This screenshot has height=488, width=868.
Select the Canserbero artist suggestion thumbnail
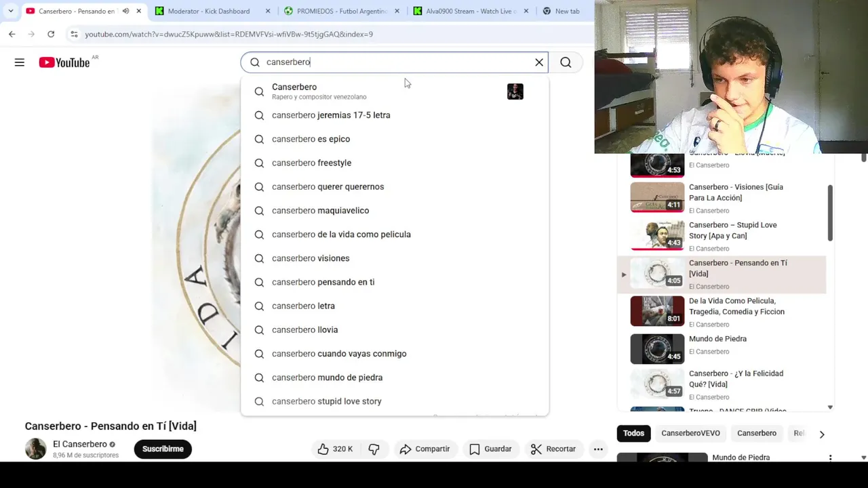(515, 91)
